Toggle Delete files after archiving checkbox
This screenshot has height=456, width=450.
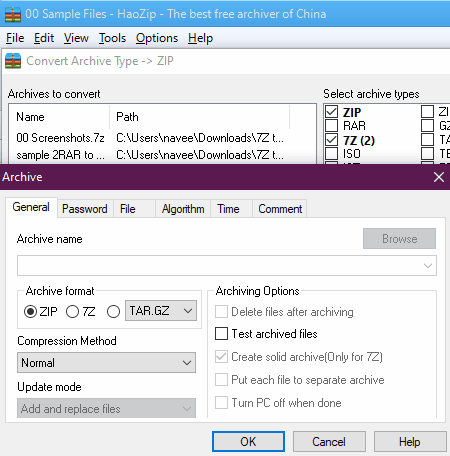pyautogui.click(x=222, y=312)
